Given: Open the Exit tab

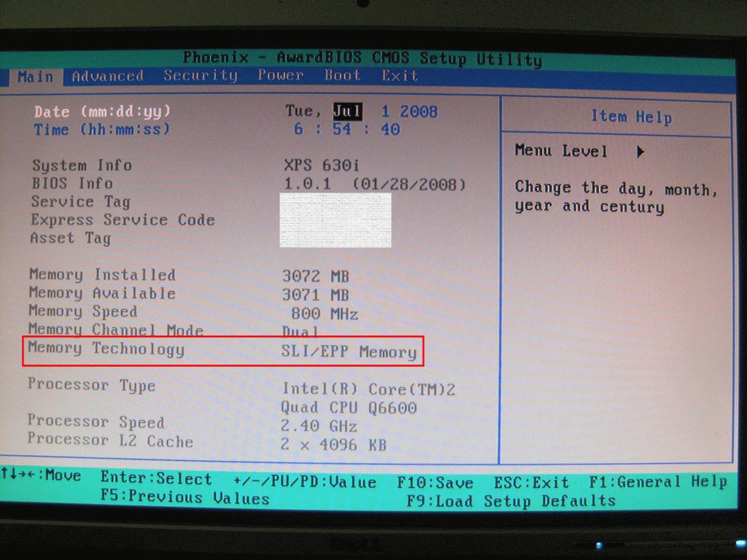Looking at the screenshot, I should tap(400, 76).
